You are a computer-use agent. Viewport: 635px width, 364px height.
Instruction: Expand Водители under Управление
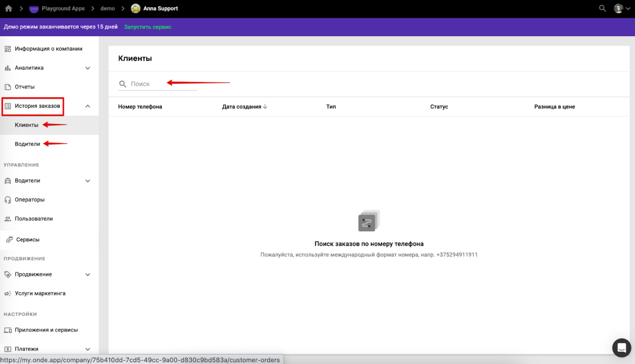pos(88,181)
